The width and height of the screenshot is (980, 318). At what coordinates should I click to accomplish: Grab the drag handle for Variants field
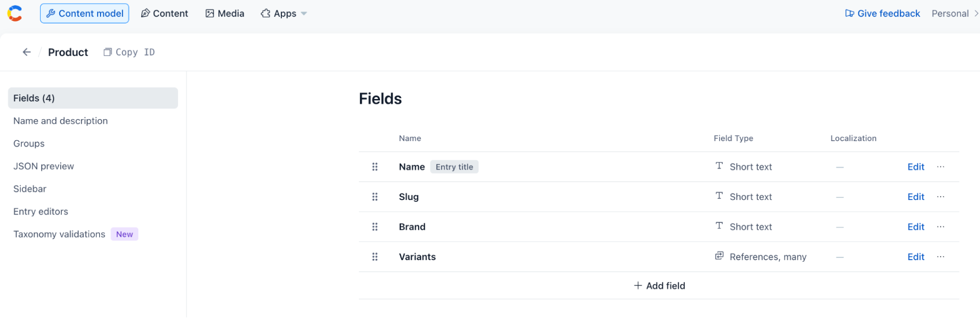tap(375, 257)
